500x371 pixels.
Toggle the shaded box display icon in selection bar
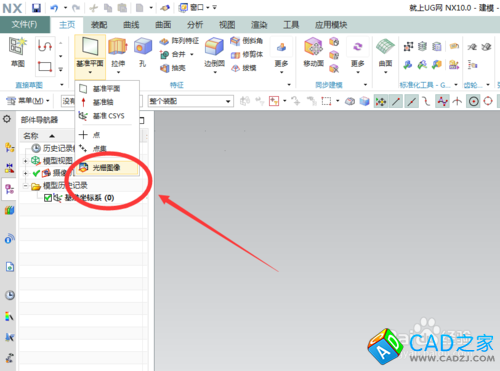click(x=364, y=101)
